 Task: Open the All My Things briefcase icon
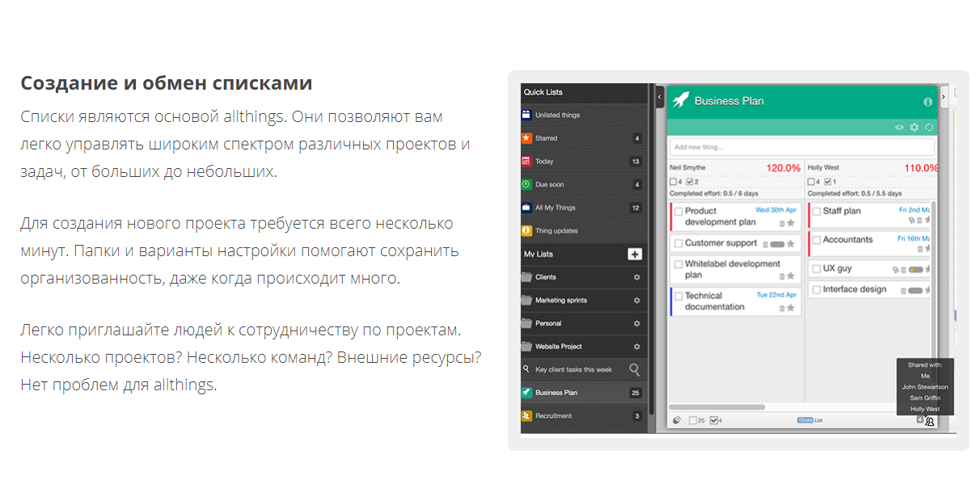[525, 207]
